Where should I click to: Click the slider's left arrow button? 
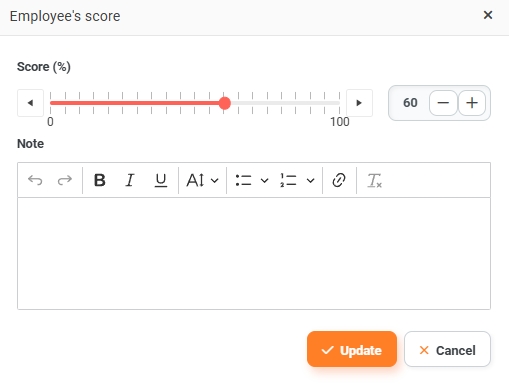(x=30, y=103)
